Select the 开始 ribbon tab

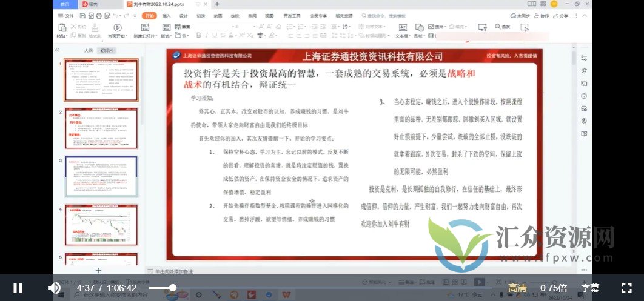click(150, 16)
